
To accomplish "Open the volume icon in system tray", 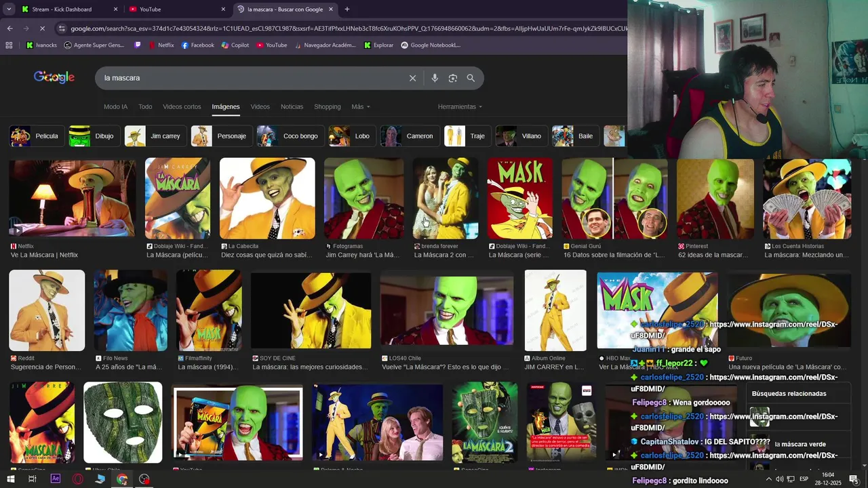I will [x=780, y=479].
